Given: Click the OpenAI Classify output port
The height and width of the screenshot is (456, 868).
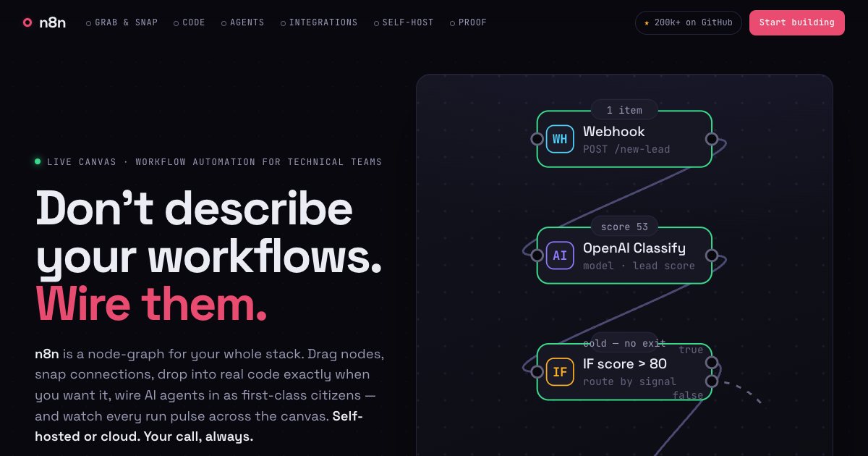Looking at the screenshot, I should coord(712,256).
